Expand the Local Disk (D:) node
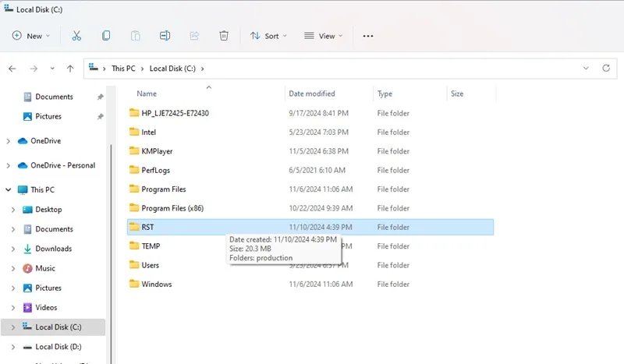Viewport: 624px width, 364px height. click(13, 347)
